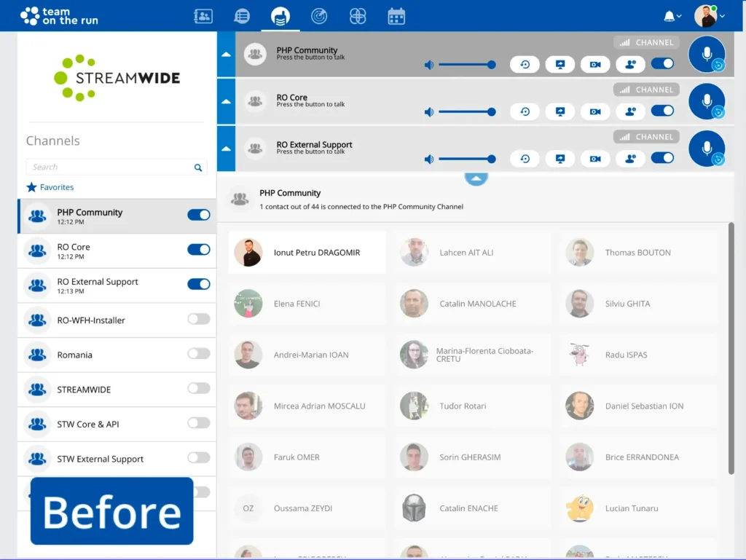
Task: Click the channel Search input field
Action: point(109,167)
